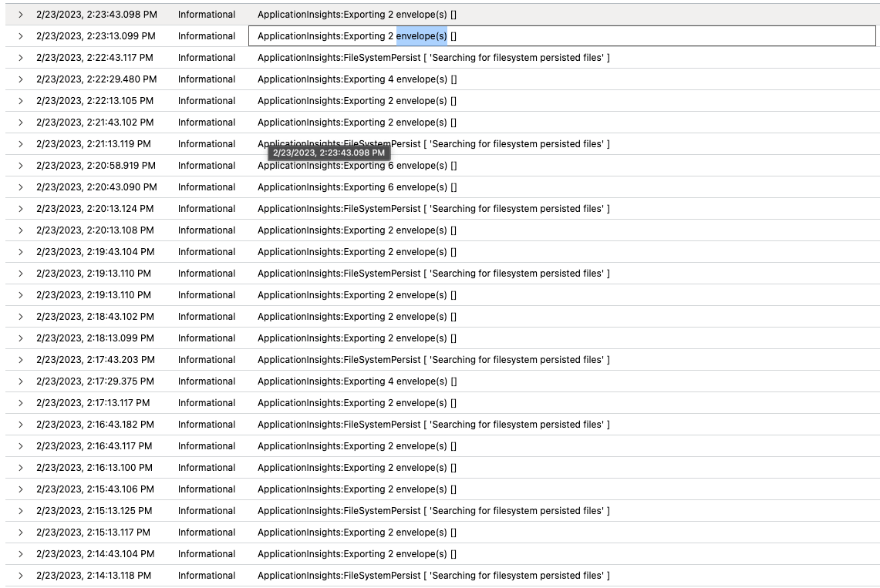
Task: Expand the log entry from 2:23:43.098 PM
Action: pyautogui.click(x=21, y=15)
